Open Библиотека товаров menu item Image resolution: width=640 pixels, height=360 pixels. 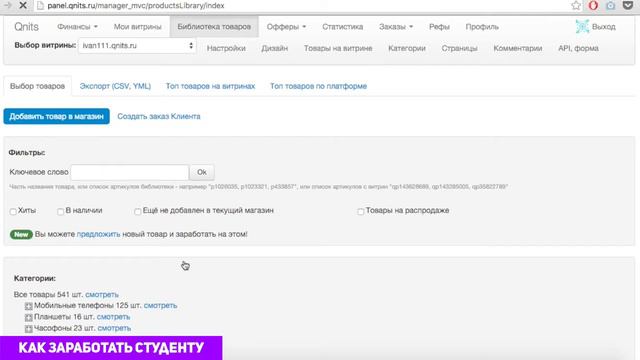coord(214,27)
